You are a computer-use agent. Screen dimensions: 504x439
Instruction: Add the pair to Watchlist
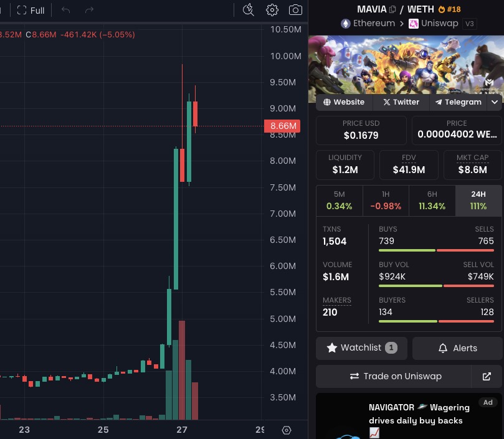pyautogui.click(x=361, y=348)
